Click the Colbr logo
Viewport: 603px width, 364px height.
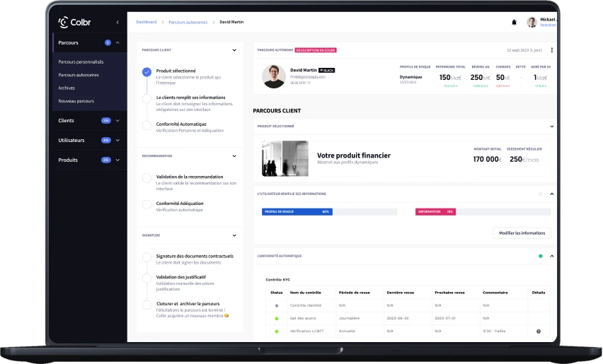[74, 23]
